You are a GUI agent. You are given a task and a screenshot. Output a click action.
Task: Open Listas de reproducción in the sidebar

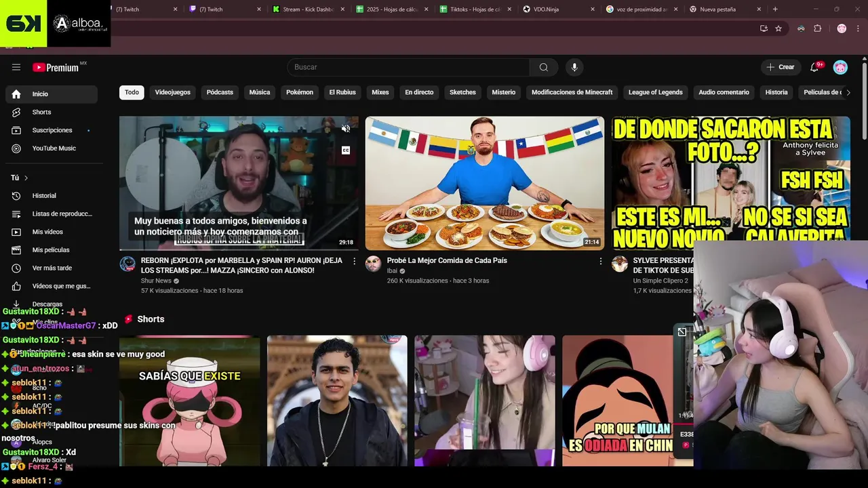tap(52, 213)
